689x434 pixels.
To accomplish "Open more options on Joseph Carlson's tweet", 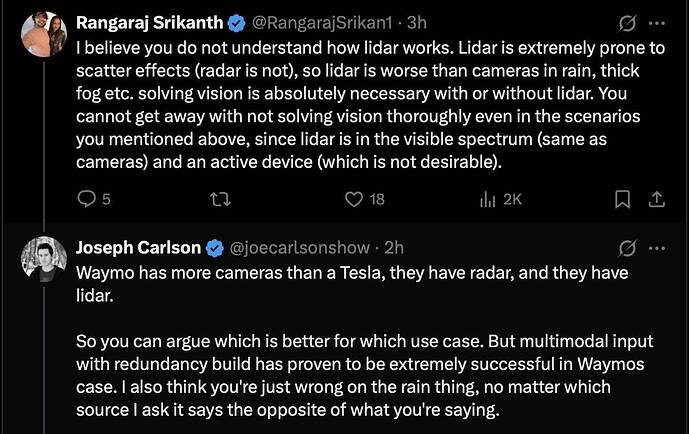I will (657, 247).
